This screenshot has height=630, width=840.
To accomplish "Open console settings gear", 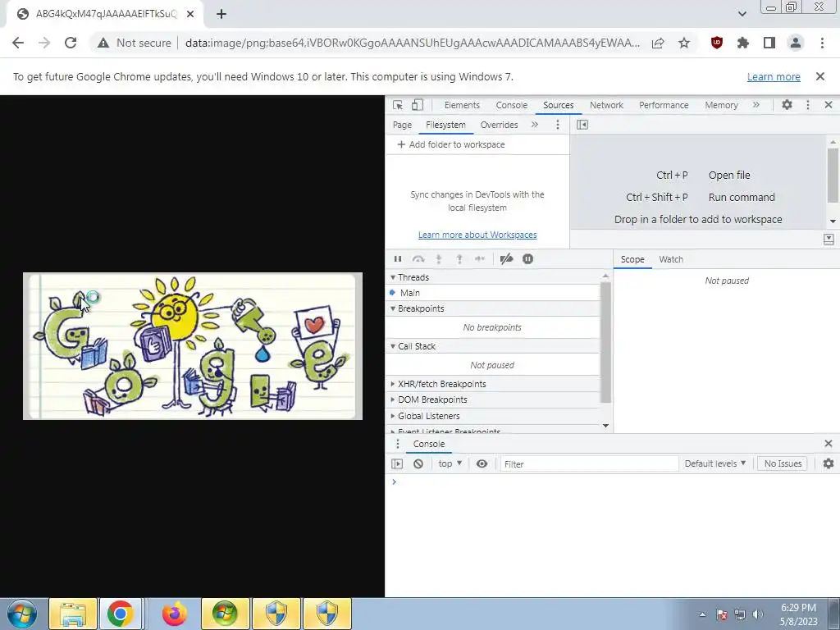I will (829, 464).
